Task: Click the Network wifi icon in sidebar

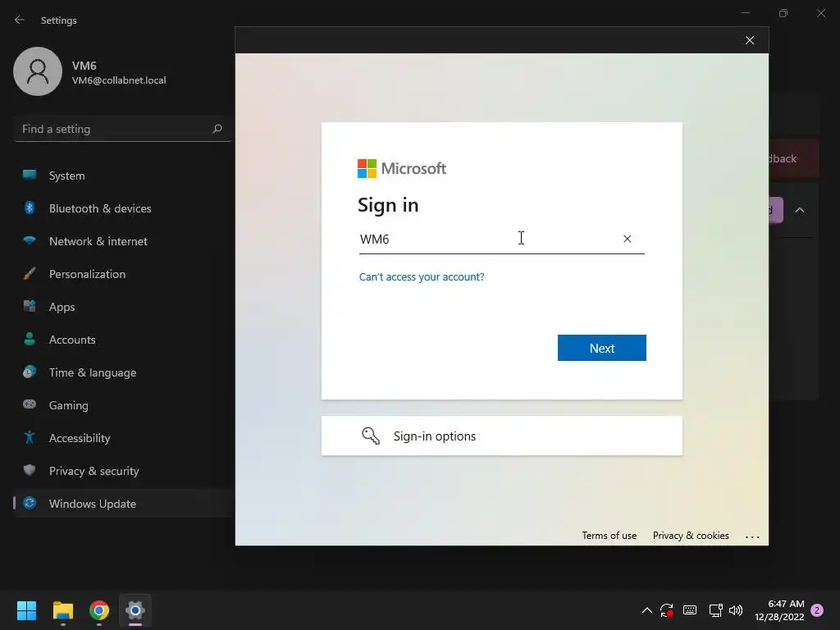Action: pos(30,240)
